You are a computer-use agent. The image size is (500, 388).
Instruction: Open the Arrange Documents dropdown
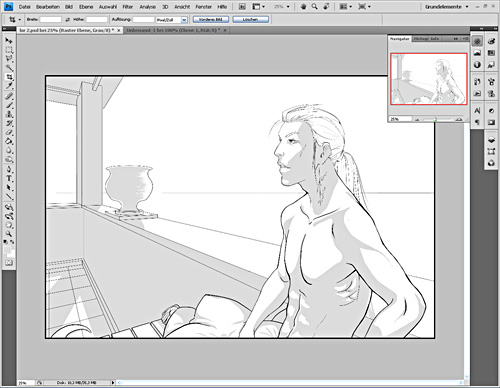pos(345,7)
